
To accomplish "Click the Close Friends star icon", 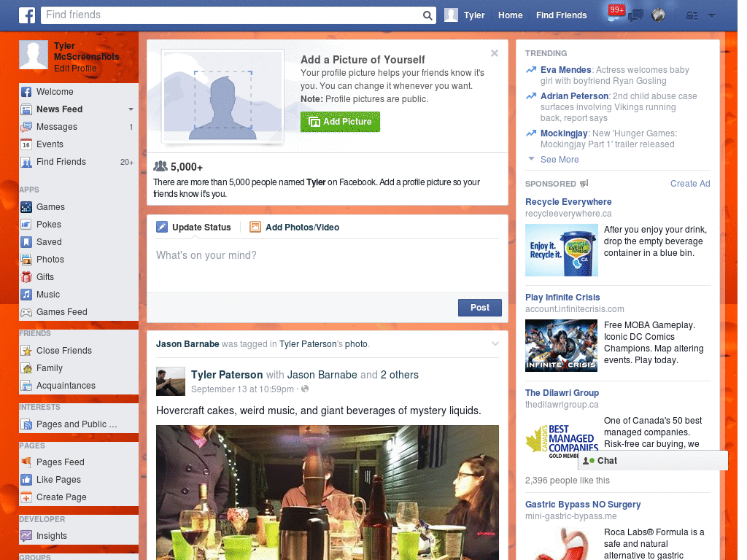I will coord(26,351).
